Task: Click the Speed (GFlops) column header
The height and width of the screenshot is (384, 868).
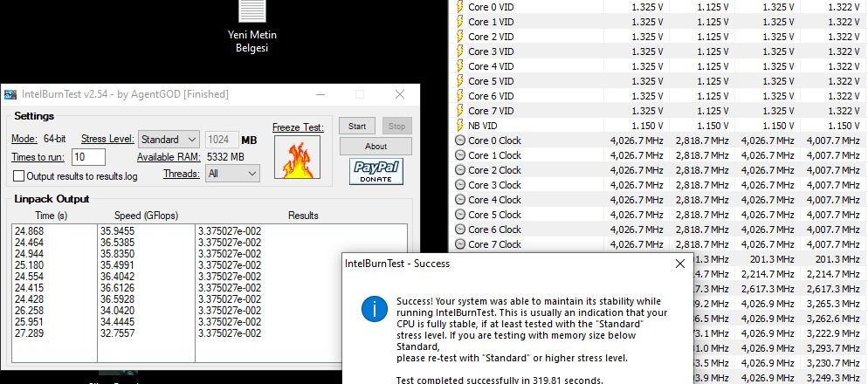Action: coord(146,216)
